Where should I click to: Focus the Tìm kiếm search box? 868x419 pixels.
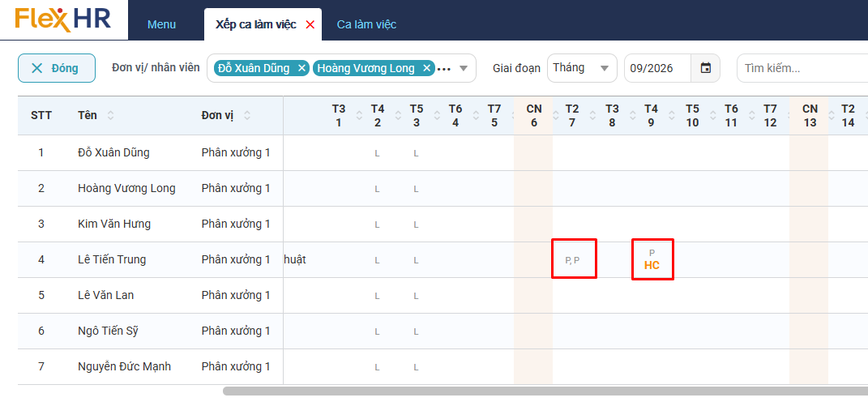click(x=802, y=68)
